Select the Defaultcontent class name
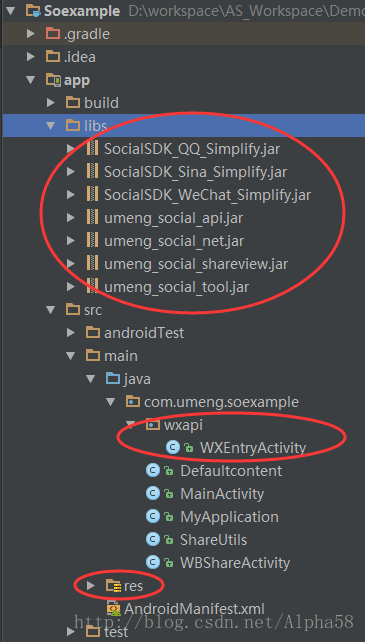This screenshot has height=642, width=365. (x=231, y=471)
